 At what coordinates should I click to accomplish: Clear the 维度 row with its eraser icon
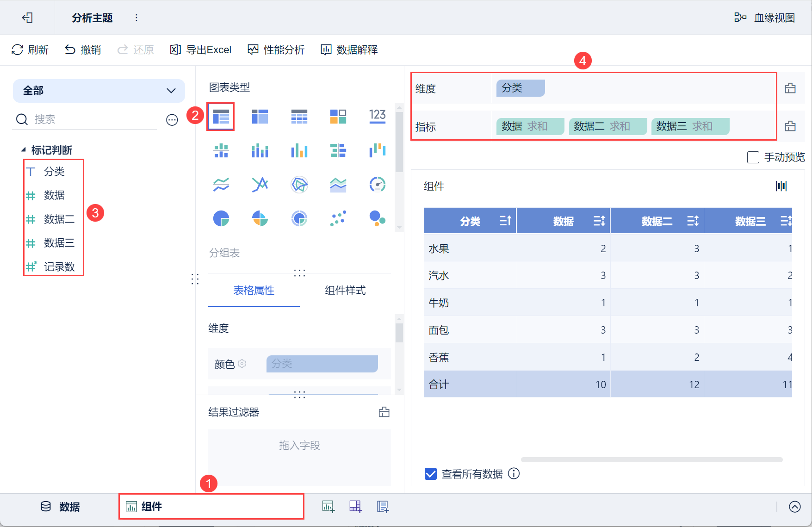tap(790, 88)
